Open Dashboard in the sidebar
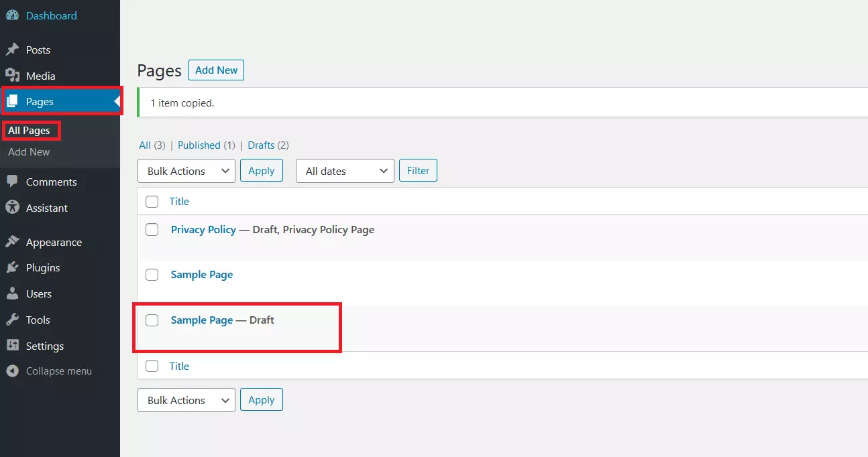Viewport: 868px width, 457px height. [x=51, y=15]
